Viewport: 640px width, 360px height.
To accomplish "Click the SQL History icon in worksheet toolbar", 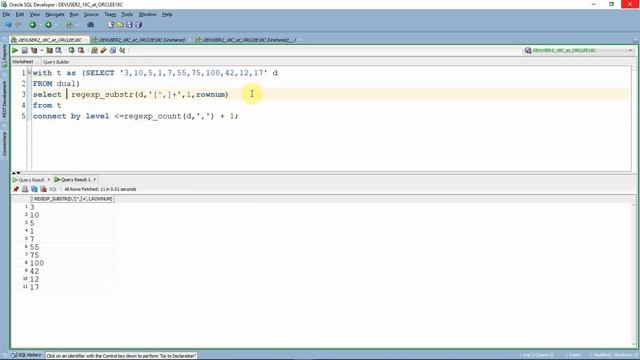I will tap(122, 50).
